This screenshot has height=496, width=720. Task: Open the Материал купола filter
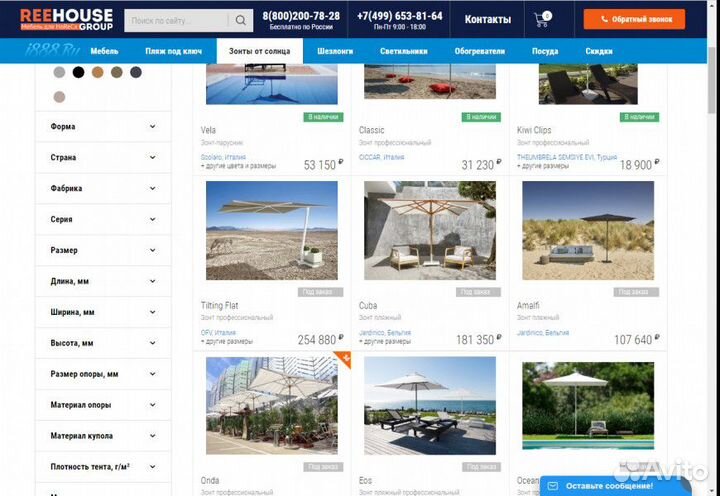[x=103, y=435]
